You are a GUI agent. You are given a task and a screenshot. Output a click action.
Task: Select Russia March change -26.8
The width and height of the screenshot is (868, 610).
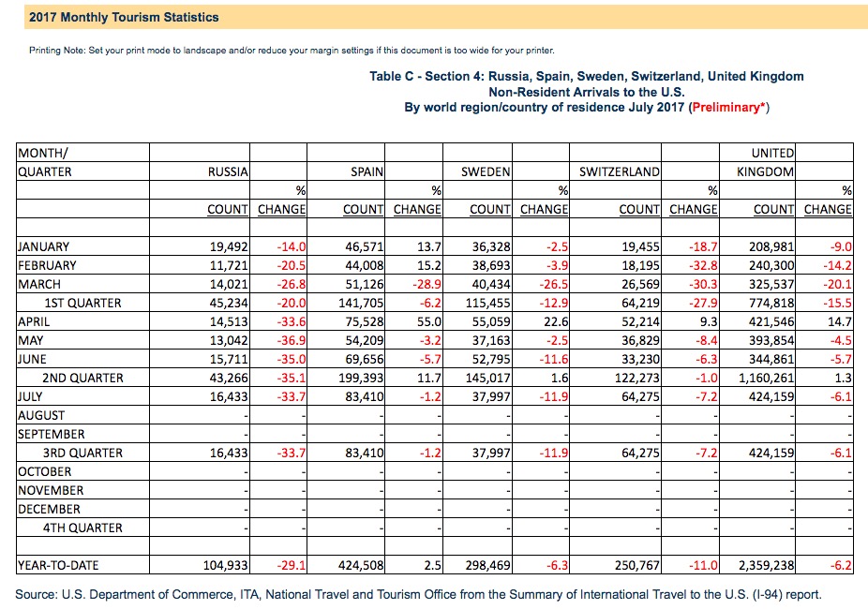point(292,285)
